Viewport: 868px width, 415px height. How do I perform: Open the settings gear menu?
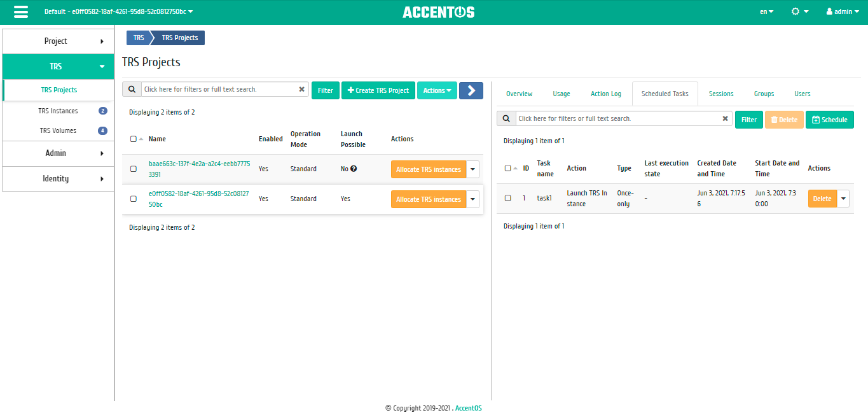point(799,11)
